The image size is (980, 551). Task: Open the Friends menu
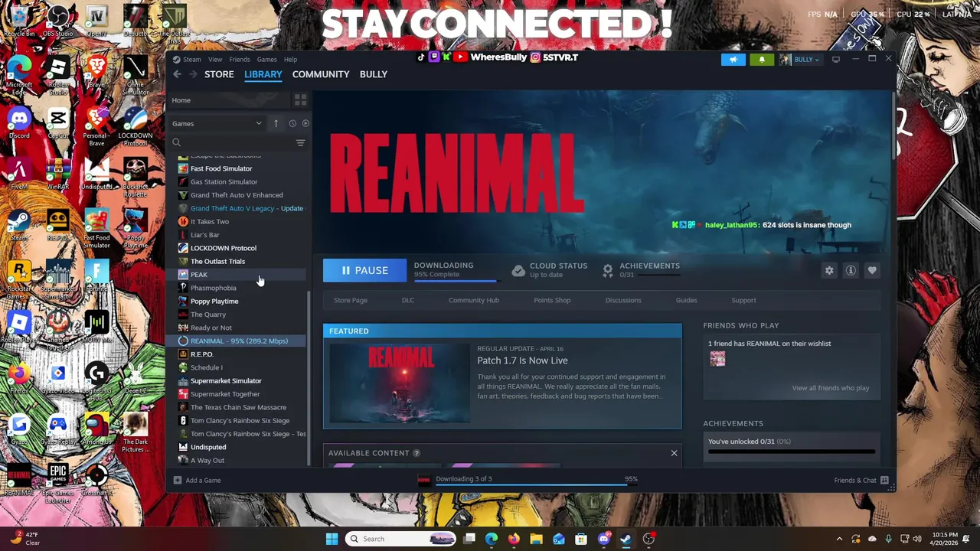(240, 59)
